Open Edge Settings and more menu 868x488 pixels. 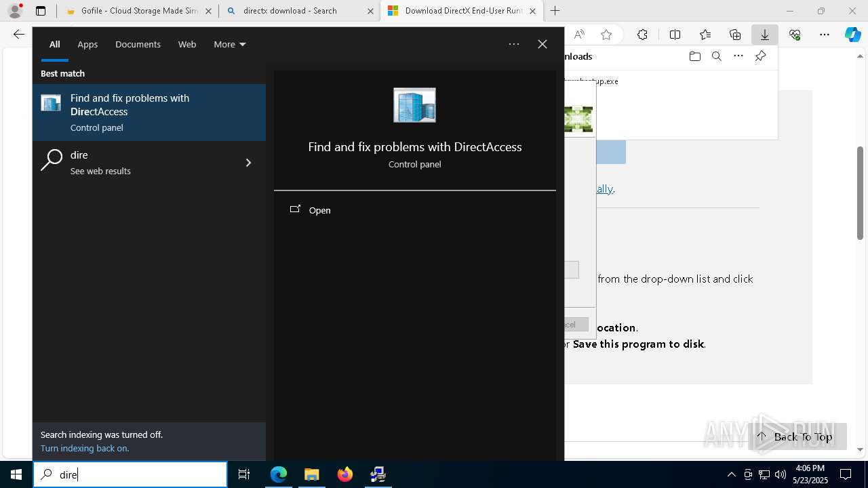coord(825,35)
